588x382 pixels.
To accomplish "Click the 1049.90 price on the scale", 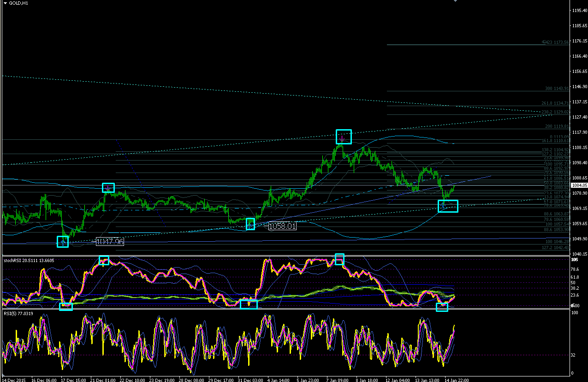I will 579,239.
